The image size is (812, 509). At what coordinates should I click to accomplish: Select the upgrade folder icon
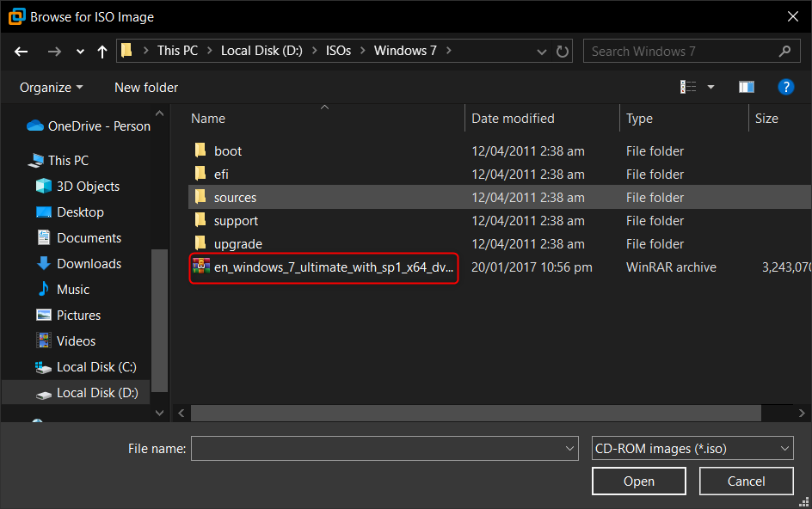[x=200, y=243]
